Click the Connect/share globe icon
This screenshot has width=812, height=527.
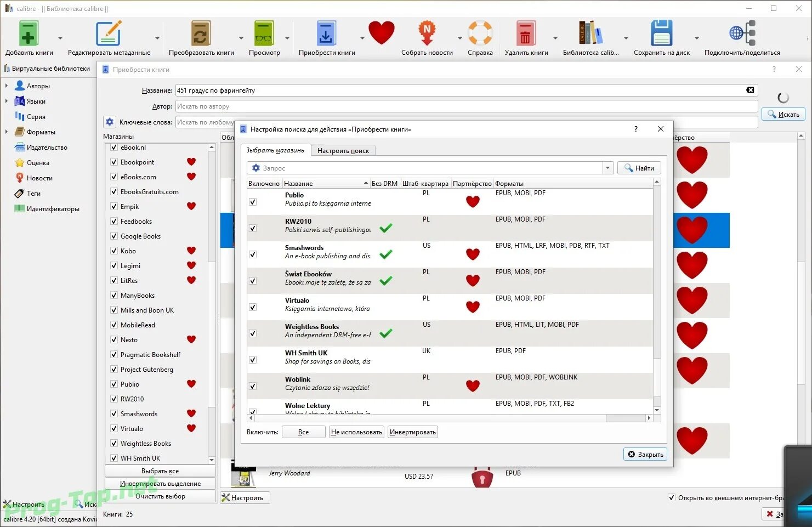coord(742,33)
